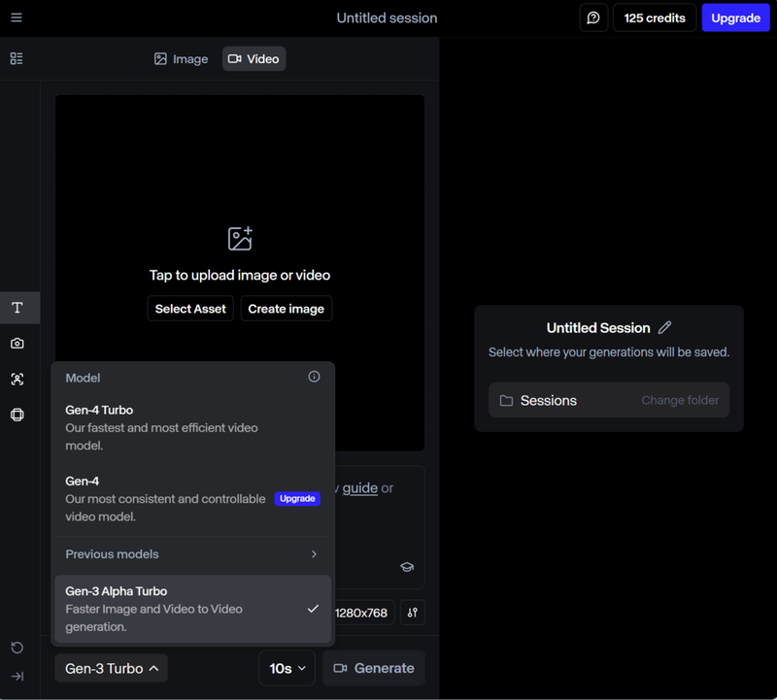Collapse the Gen-3 Turbo model dropdown

coord(112,668)
